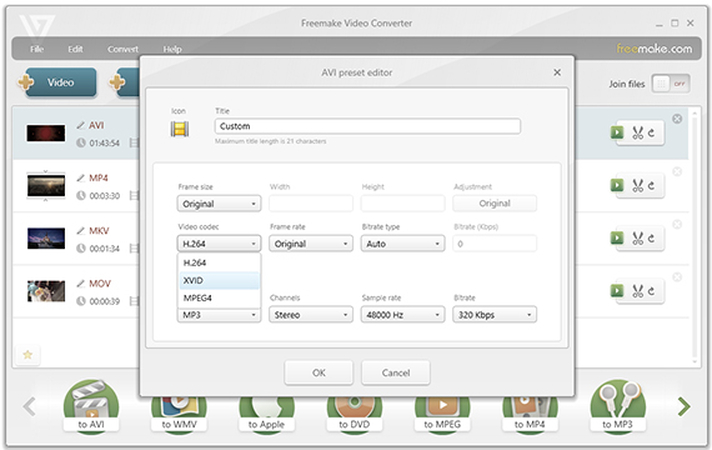Viewport: 712px width, 450px height.
Task: Remove the MOV file from list
Action: (x=677, y=277)
